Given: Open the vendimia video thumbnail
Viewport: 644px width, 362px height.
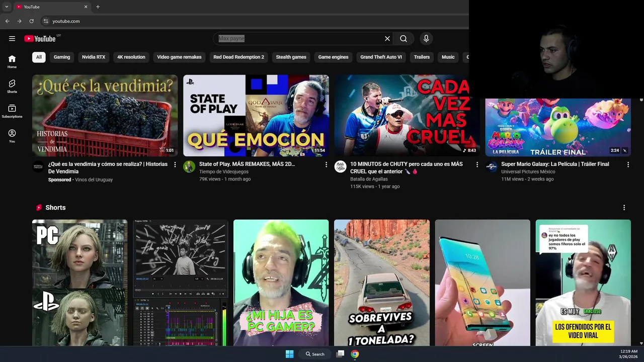Looking at the screenshot, I should (105, 116).
